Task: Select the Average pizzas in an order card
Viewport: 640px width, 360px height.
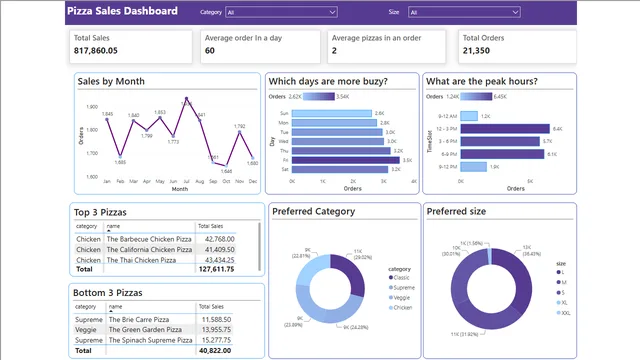Action: [x=387, y=47]
